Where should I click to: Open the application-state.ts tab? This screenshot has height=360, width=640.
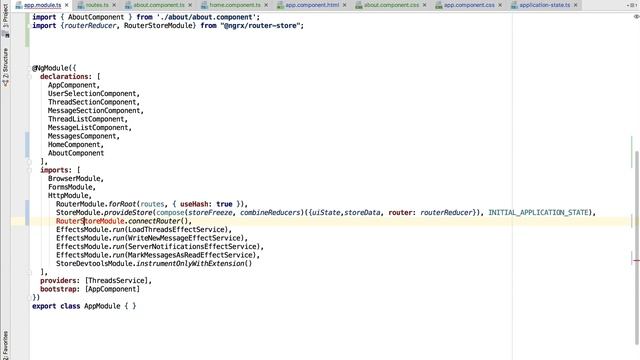pyautogui.click(x=544, y=5)
